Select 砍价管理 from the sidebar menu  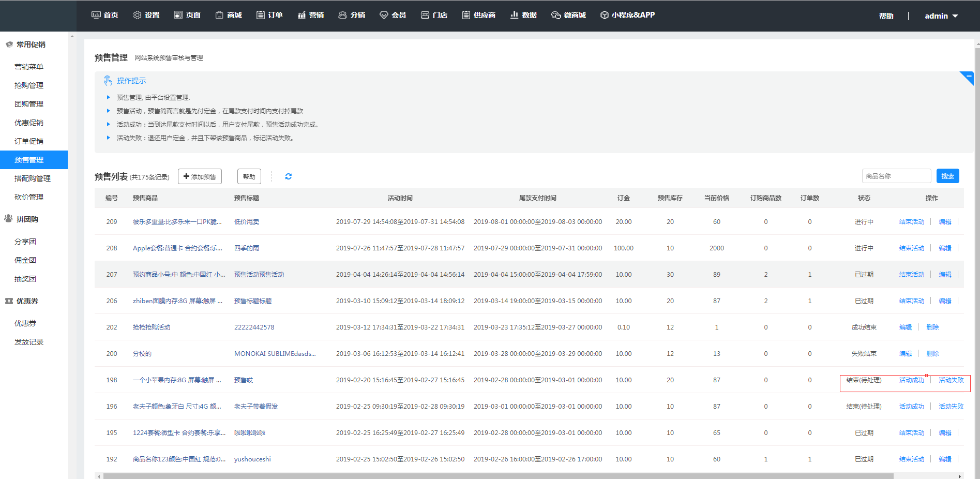[29, 197]
